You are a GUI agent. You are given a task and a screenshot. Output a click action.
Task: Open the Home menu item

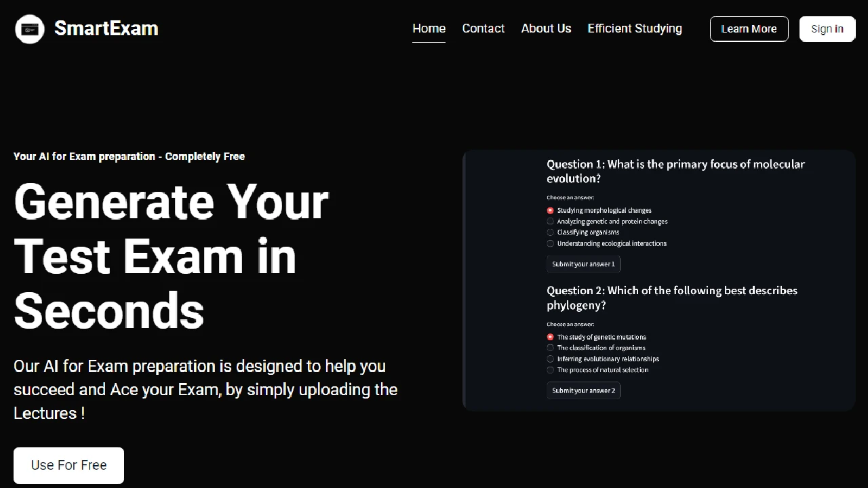tap(429, 28)
